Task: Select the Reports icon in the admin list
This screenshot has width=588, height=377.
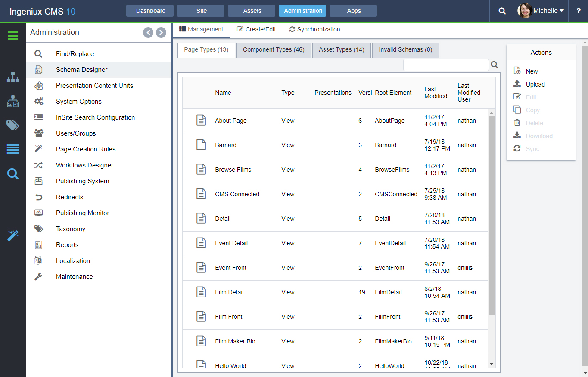Action: click(38, 244)
